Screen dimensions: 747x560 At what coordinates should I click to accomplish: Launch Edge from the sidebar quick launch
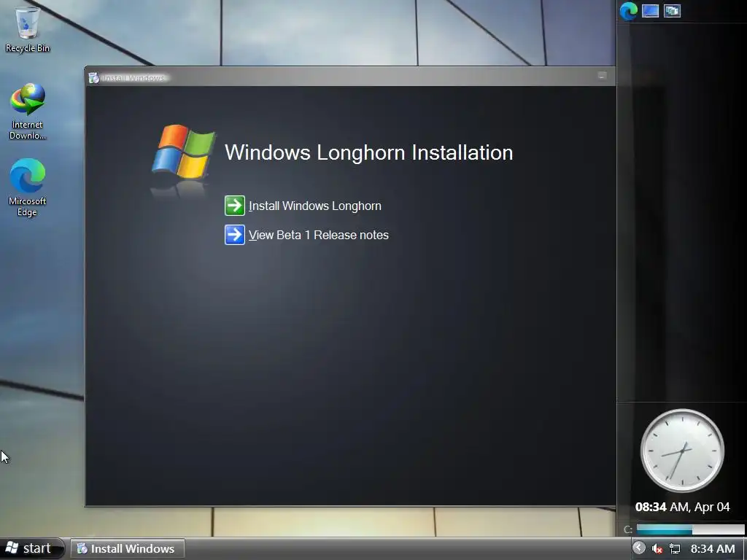coord(628,11)
